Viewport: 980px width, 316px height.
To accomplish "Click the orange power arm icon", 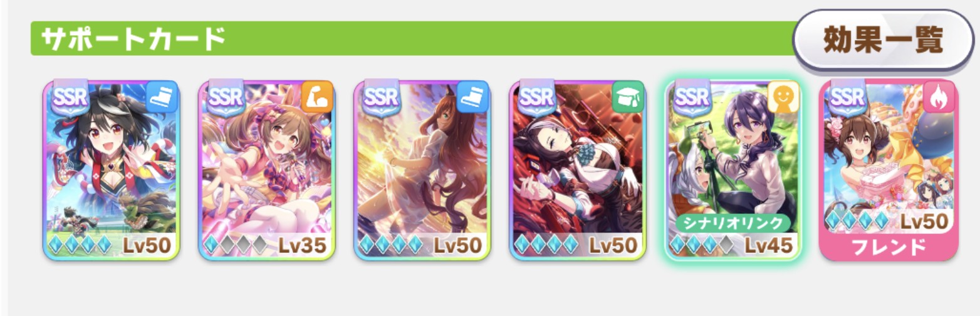I will [x=317, y=97].
